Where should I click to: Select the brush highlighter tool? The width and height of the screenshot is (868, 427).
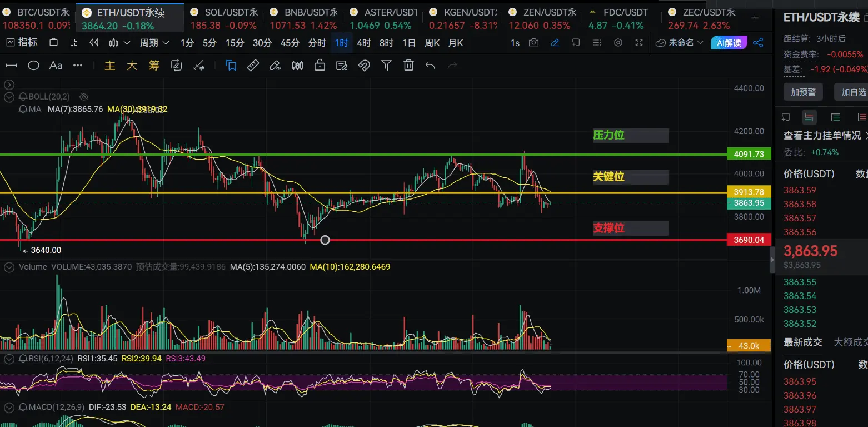[x=275, y=66]
